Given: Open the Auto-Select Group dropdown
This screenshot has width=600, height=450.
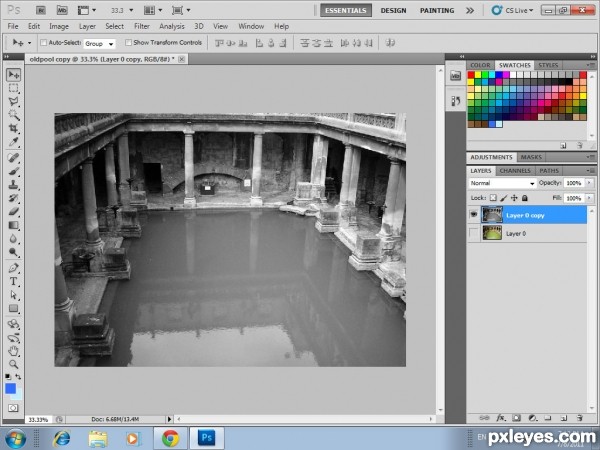Looking at the screenshot, I should click(99, 44).
